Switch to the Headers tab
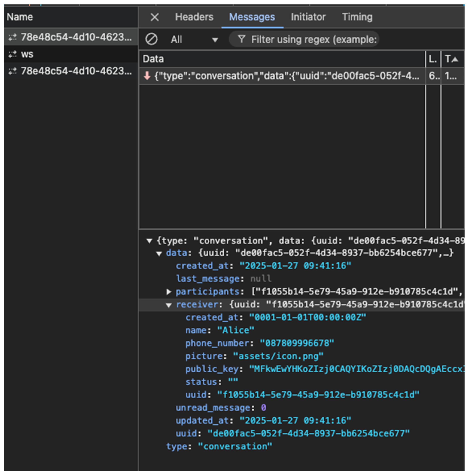The image size is (469, 476). coord(194,17)
